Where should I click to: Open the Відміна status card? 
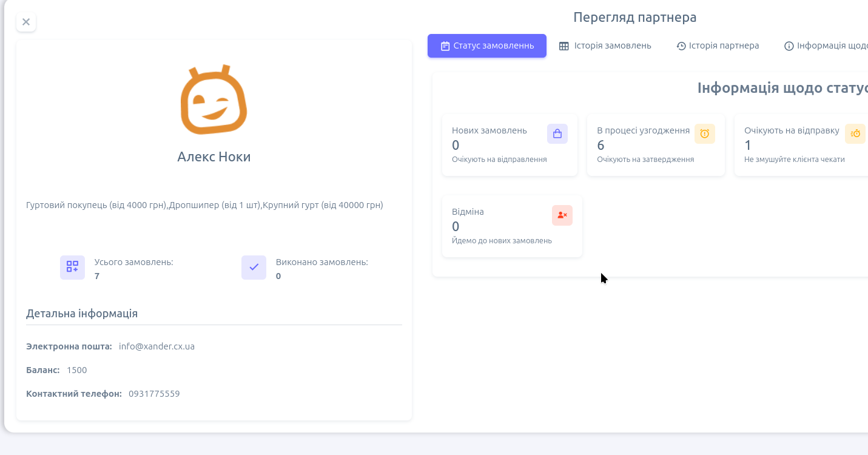point(511,226)
